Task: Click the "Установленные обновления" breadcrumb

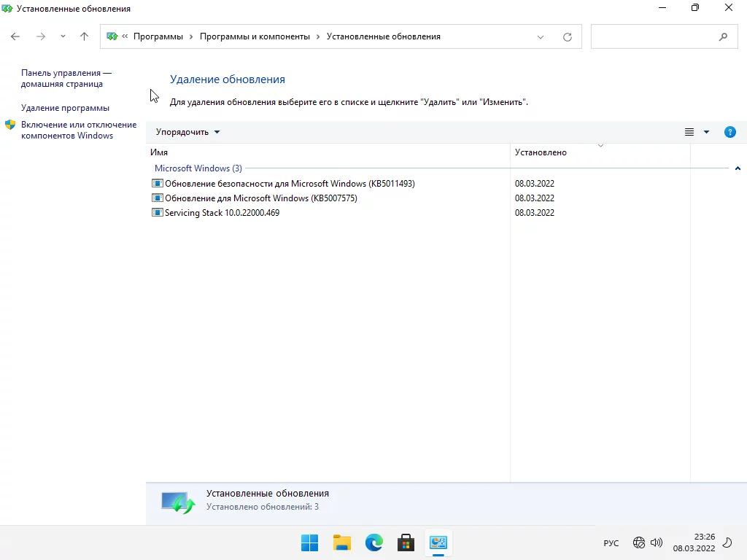Action: pyautogui.click(x=384, y=36)
